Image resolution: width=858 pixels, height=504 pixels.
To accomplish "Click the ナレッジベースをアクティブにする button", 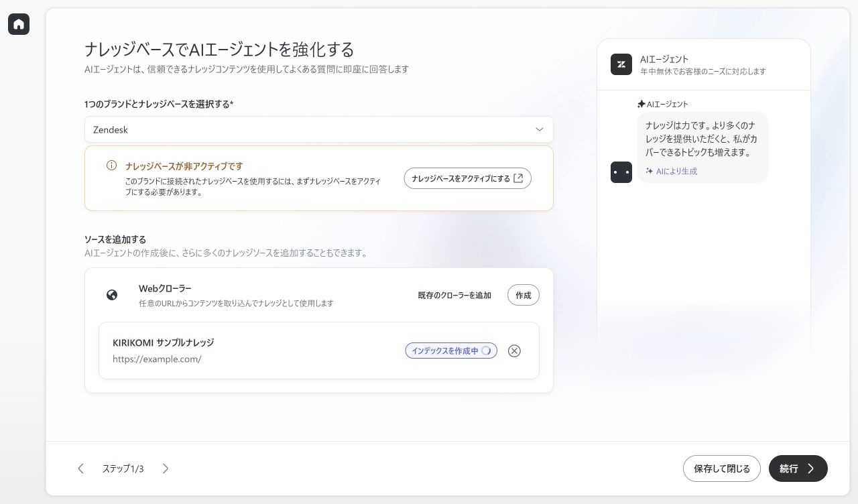I will (467, 178).
